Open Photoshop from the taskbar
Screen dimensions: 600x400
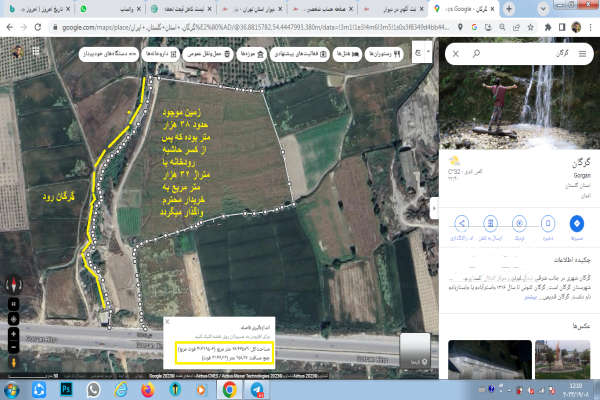66,390
